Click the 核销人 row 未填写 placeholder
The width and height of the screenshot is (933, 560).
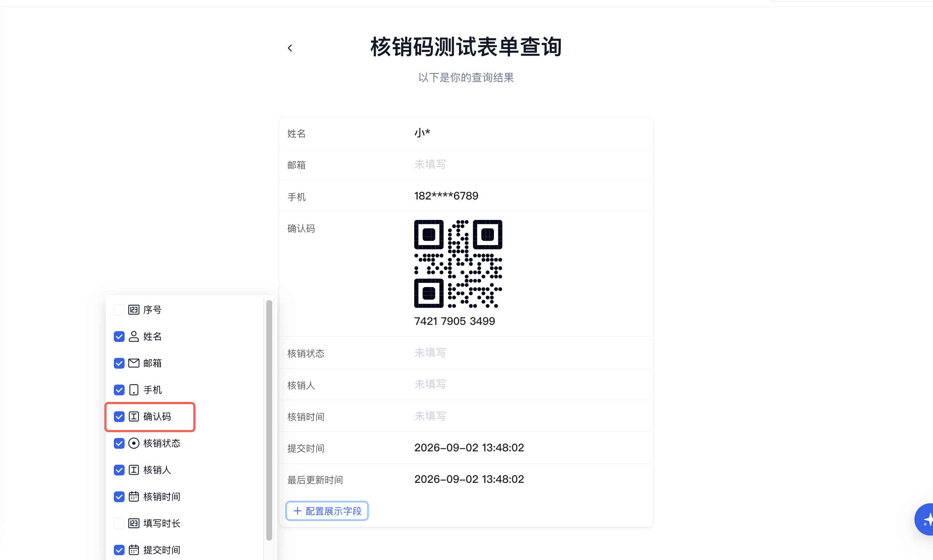pyautogui.click(x=430, y=385)
